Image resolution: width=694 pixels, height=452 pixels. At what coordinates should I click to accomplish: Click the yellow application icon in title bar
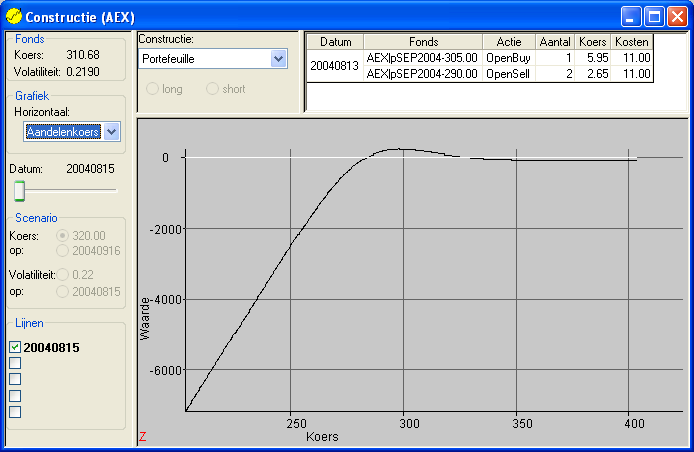(14, 17)
